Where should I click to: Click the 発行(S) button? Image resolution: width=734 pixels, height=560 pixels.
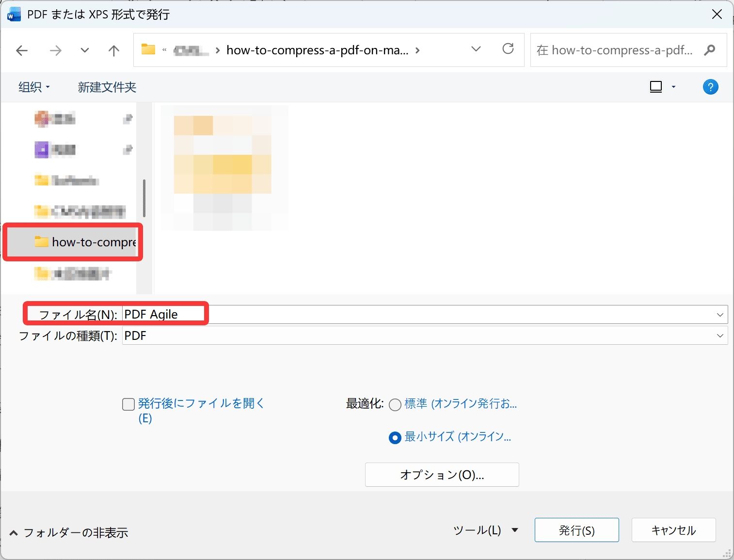[576, 530]
